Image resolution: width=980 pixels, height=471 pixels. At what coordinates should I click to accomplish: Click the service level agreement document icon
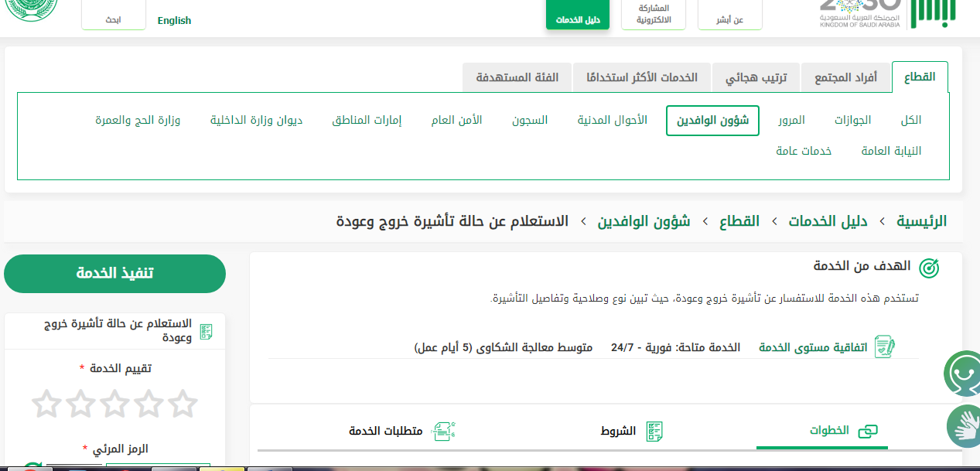[x=884, y=347]
